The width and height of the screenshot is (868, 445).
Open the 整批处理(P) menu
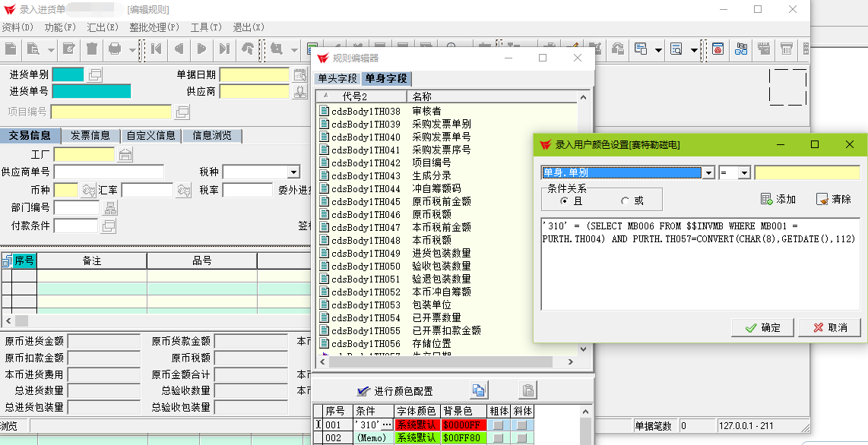[154, 27]
